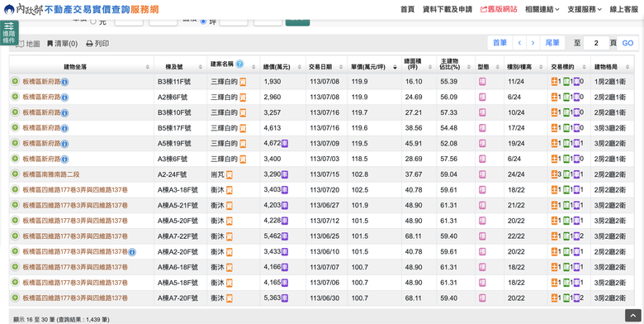Click the 內政部不動產交易實價查詢服務網 logo
644x324 pixels.
click(x=81, y=9)
